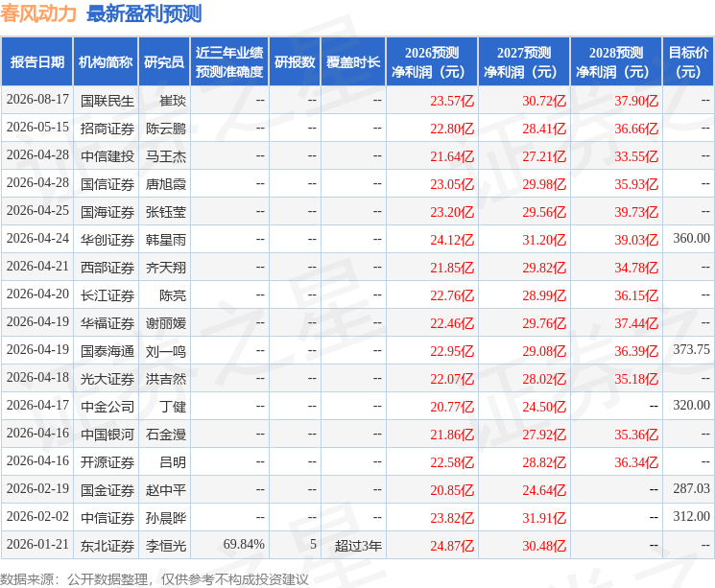The width and height of the screenshot is (715, 588).
Task: Select the 研究员 column header
Action: point(164,62)
